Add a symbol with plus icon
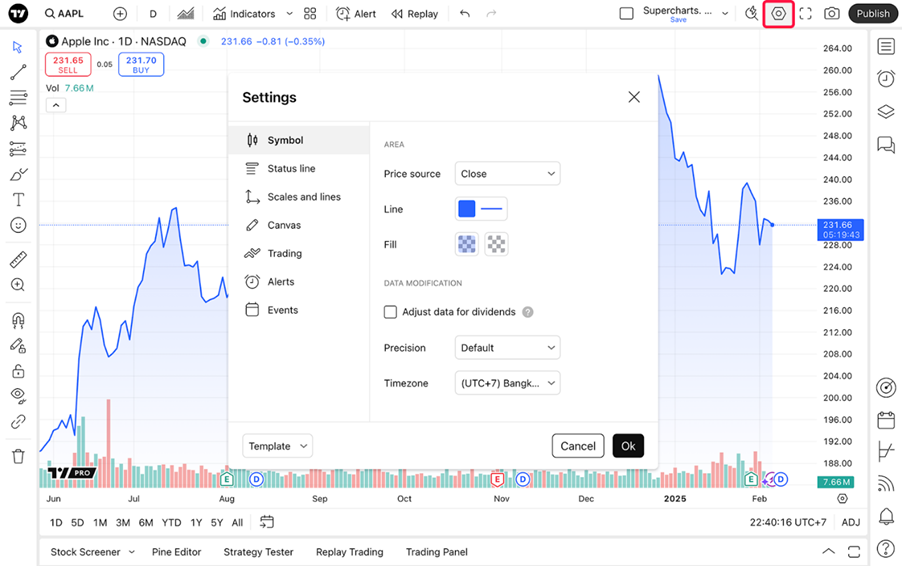Image resolution: width=902 pixels, height=566 pixels. 120,14
